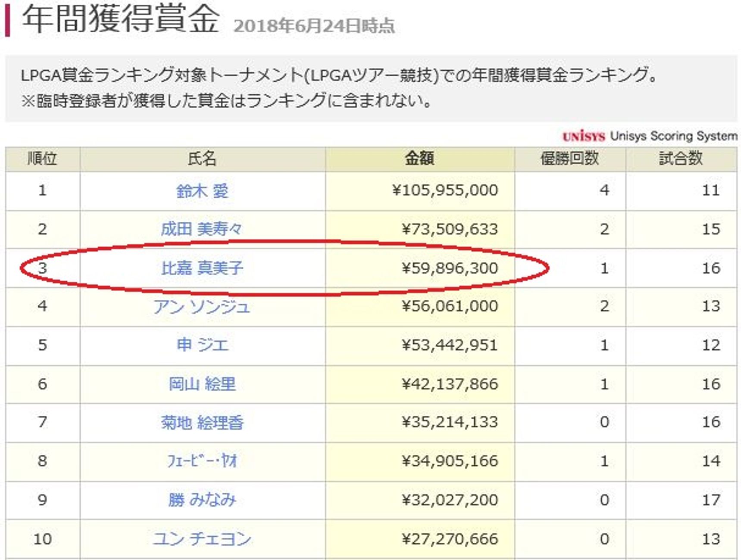Open player link 成田 美寿々

coord(202,229)
